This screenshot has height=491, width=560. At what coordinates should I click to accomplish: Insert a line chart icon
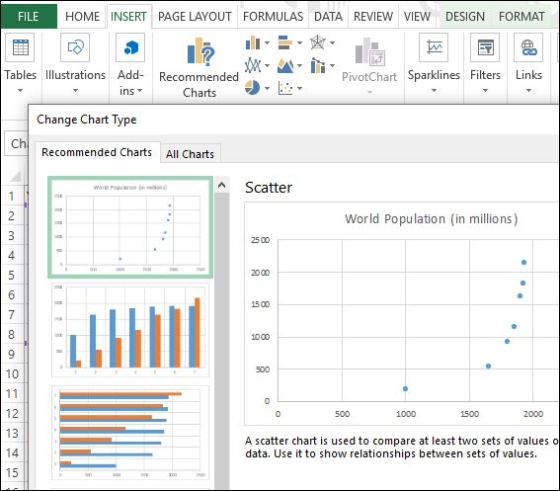tap(253, 65)
